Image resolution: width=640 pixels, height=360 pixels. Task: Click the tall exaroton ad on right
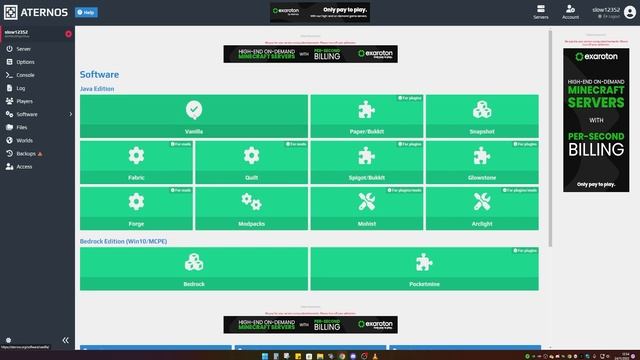click(596, 120)
